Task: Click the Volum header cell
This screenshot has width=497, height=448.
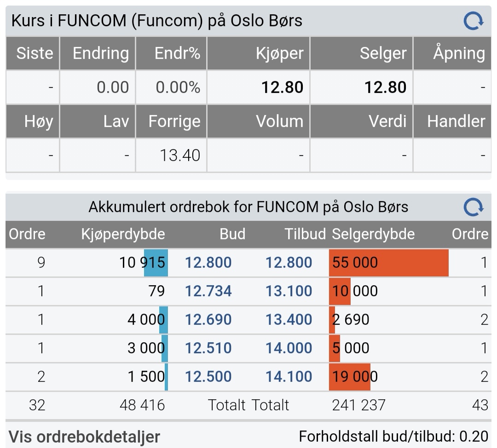Action: pos(258,121)
